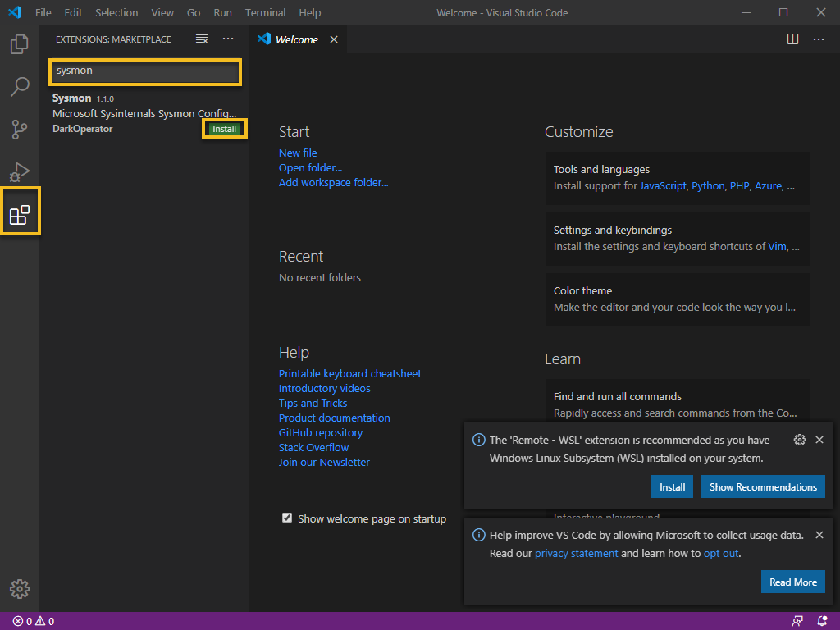Dismiss the usage data notification
840x630 pixels.
(x=819, y=535)
